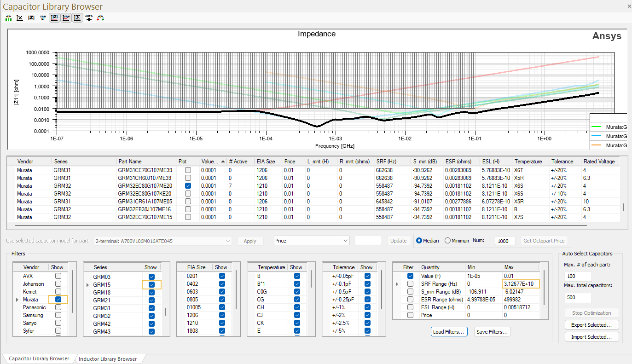
Task: Click the capacitor red-green arrows icon
Action: [100, 18]
